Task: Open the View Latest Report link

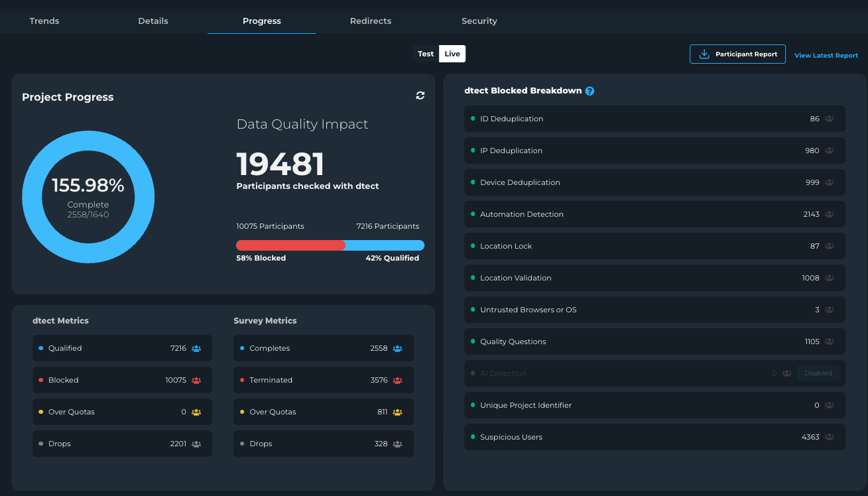Action: [x=826, y=56]
